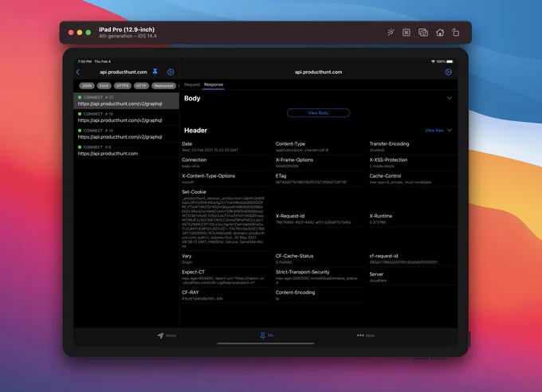The width and height of the screenshot is (542, 392).
Task: Click the Expect-CT header field
Action: click(226, 277)
